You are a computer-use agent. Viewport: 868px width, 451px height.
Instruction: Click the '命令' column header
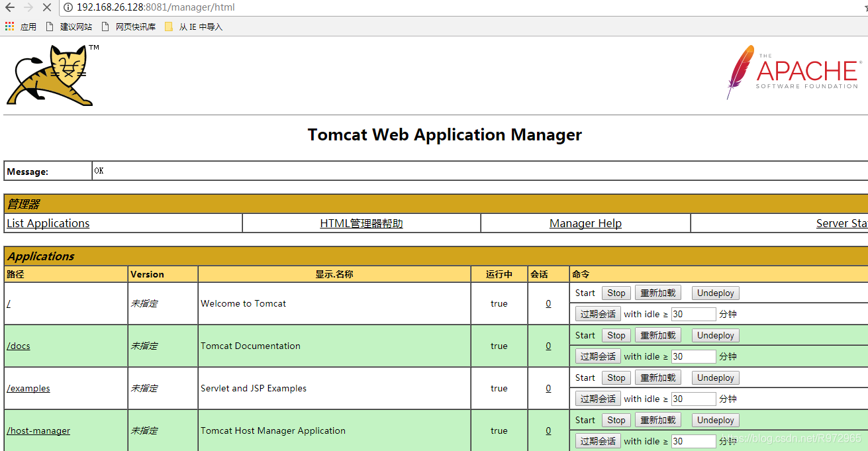pos(581,274)
